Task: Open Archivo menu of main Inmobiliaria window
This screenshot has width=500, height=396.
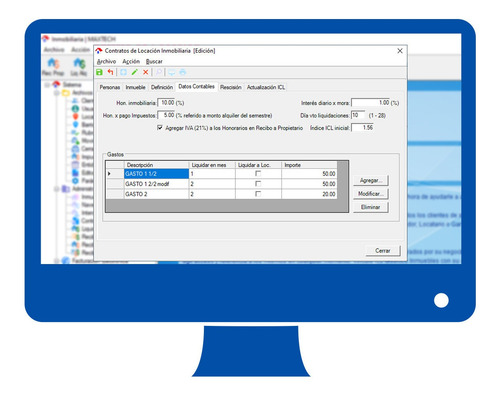Action: click(54, 49)
